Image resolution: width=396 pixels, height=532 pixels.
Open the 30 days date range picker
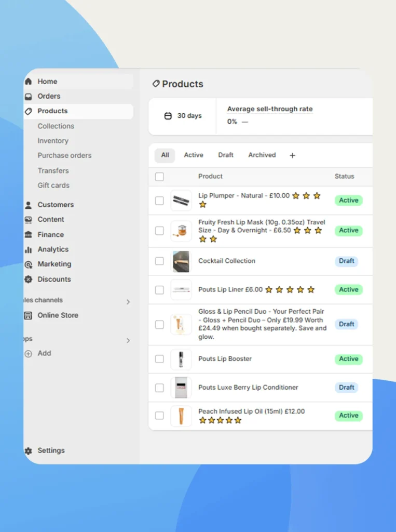click(x=183, y=116)
